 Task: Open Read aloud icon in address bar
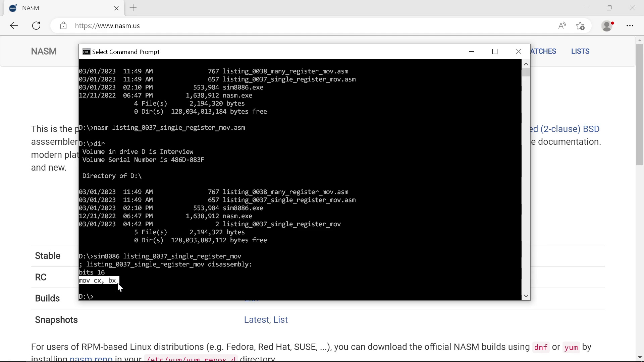point(562,26)
